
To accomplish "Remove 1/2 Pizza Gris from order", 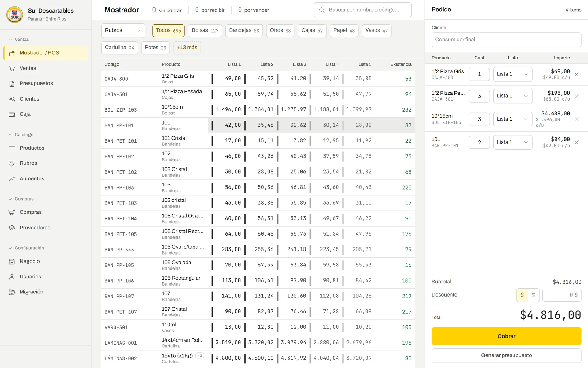I will [x=576, y=75].
